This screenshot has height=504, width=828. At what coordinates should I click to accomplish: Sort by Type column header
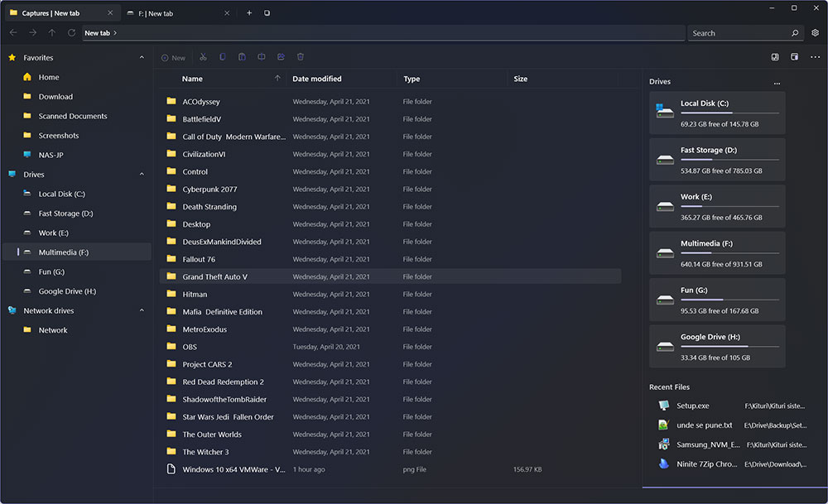tap(412, 79)
